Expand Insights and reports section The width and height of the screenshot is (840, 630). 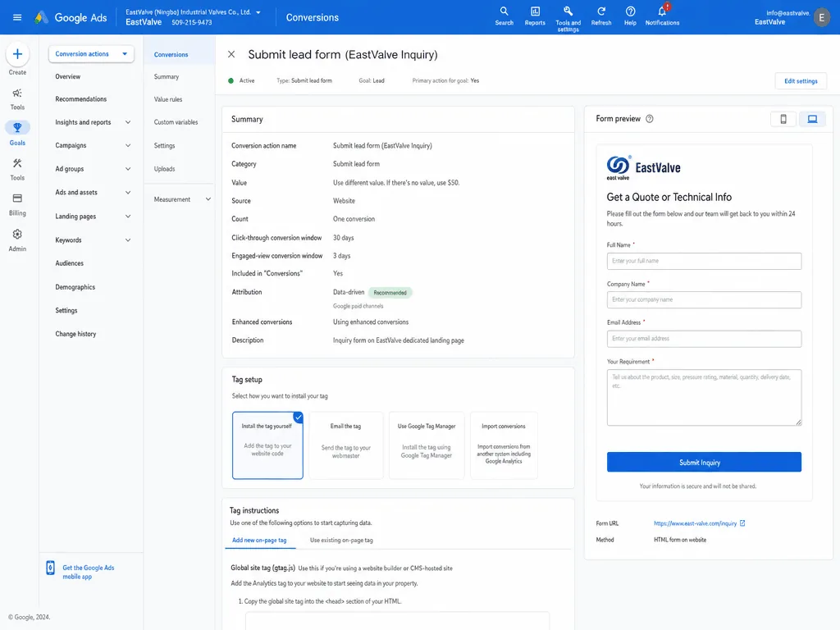coord(128,122)
